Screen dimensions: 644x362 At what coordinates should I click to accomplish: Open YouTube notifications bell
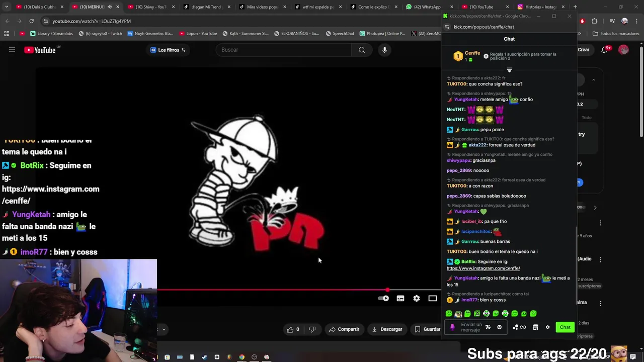click(605, 50)
